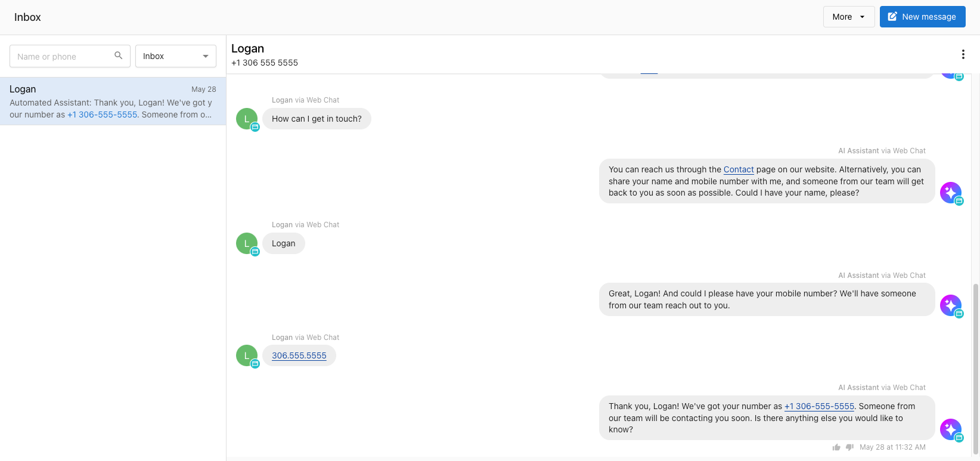Click the AI Assistant avatar beside the mobile number request
The height and width of the screenshot is (461, 980).
pos(950,305)
